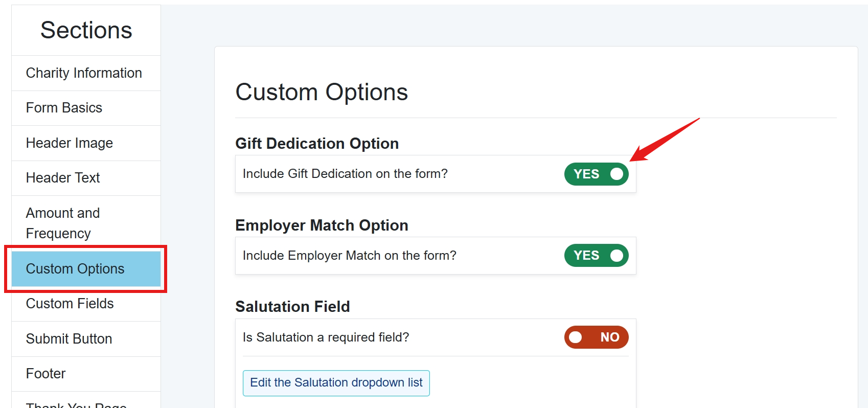Click the Employer Match Option heading
Screen dimensions: 868x408
pyautogui.click(x=321, y=225)
